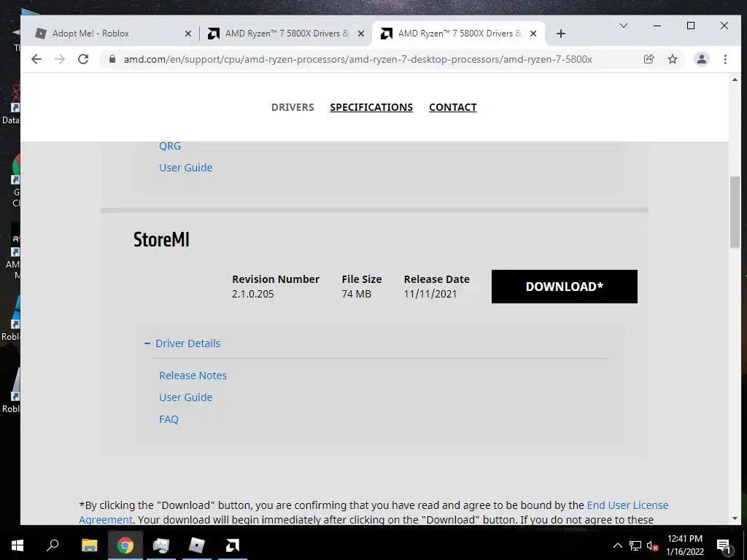
Task: Open the taskbar clock and date
Action: pyautogui.click(x=684, y=545)
